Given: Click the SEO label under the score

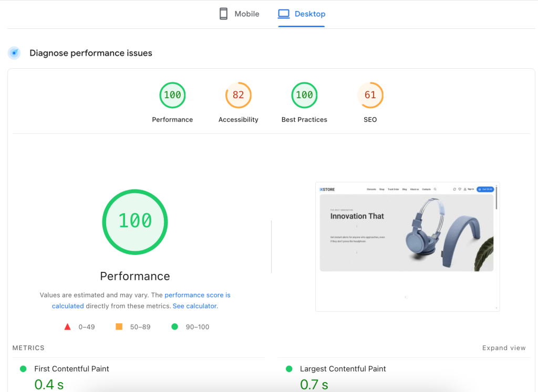Looking at the screenshot, I should 370,120.
